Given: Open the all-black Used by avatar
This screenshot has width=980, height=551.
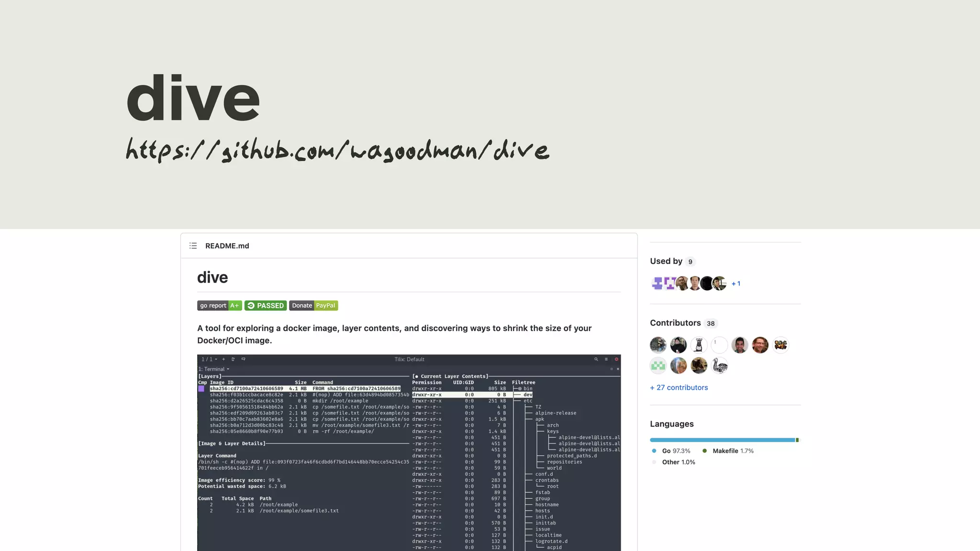Looking at the screenshot, I should 706,283.
